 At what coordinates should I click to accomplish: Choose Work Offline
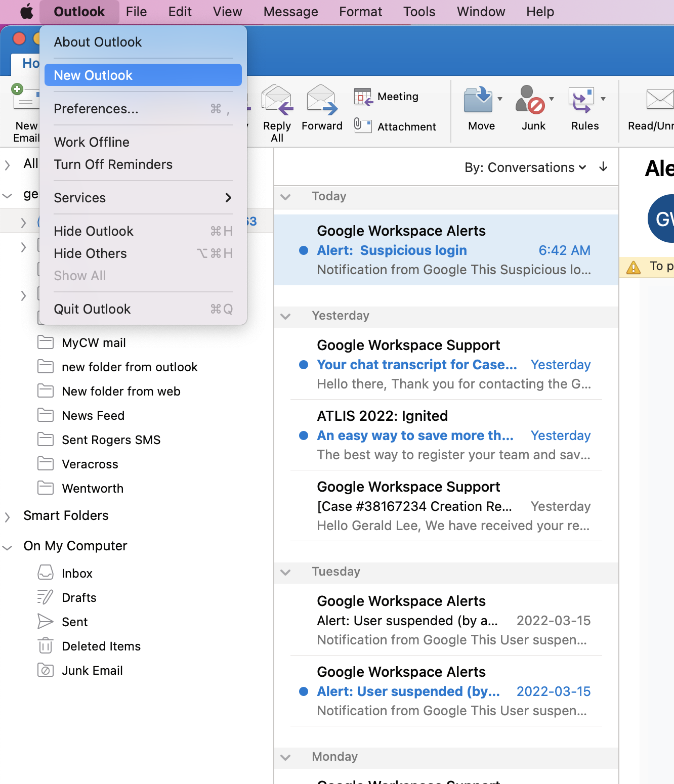coord(143,142)
